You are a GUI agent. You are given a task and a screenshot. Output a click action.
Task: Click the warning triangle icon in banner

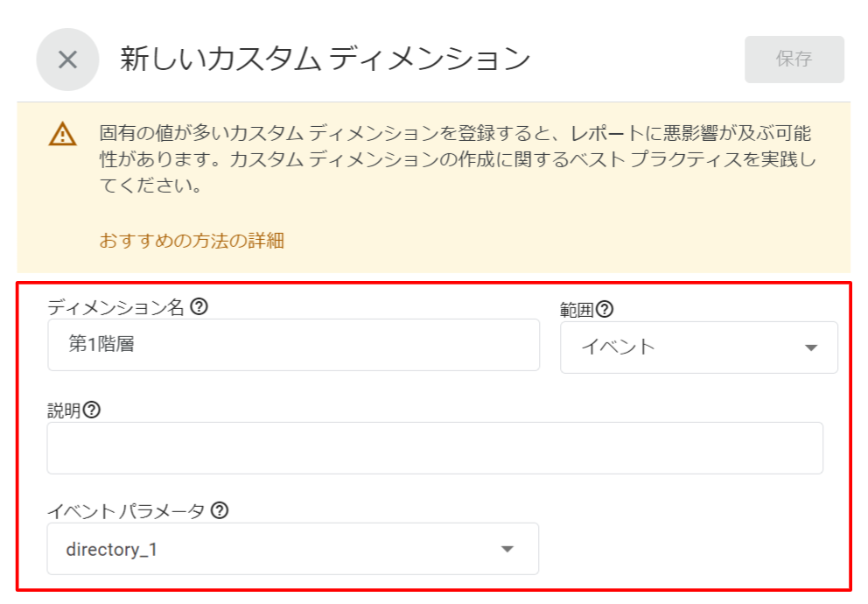[62, 134]
